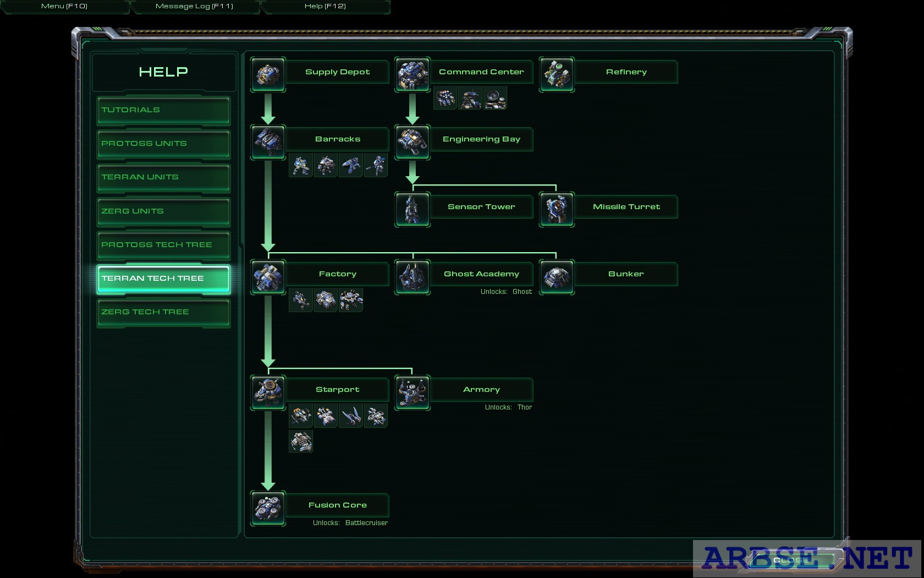The height and width of the screenshot is (578, 924).
Task: Select the Reaper unit icon under Barracks
Action: (x=351, y=165)
